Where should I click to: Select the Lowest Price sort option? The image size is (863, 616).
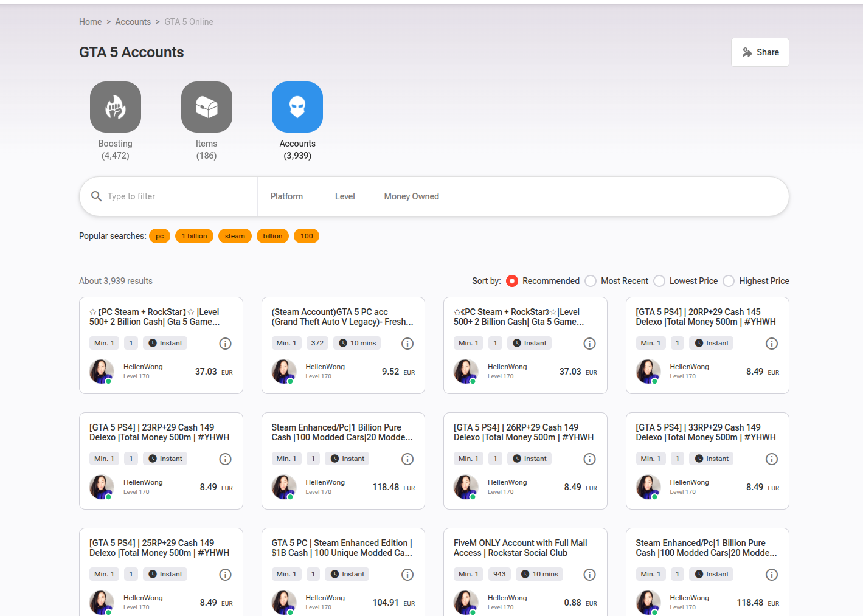click(x=659, y=281)
